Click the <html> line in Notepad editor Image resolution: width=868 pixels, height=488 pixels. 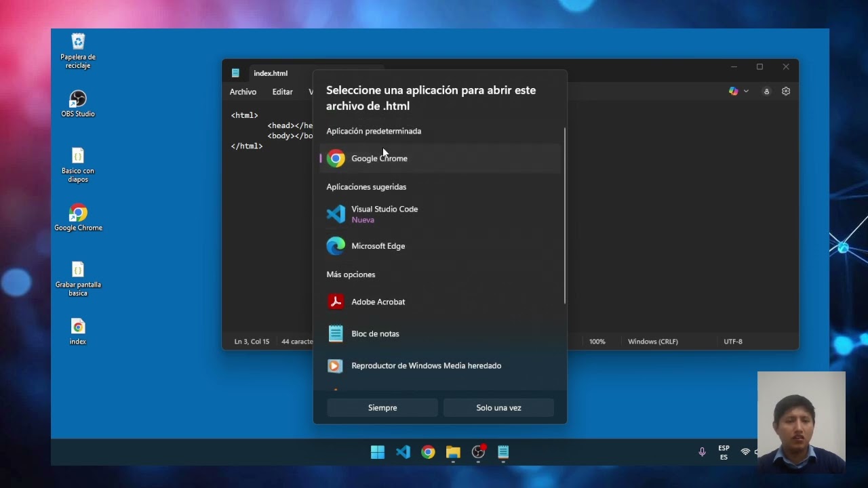(245, 115)
